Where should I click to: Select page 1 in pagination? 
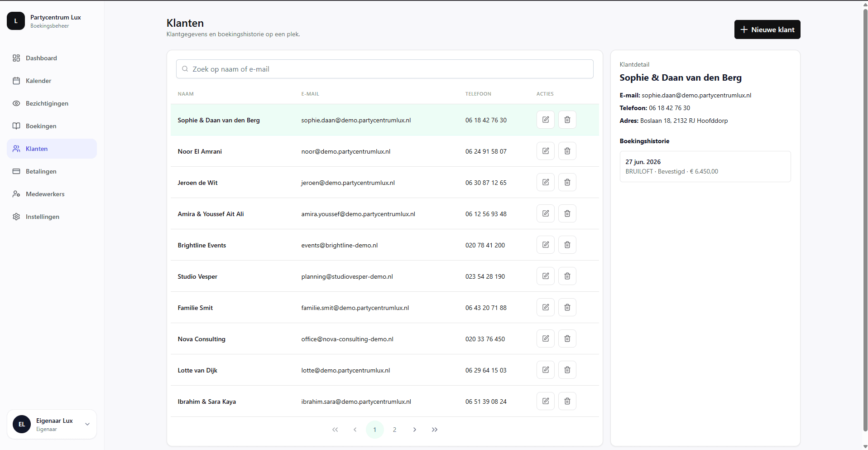click(x=375, y=430)
